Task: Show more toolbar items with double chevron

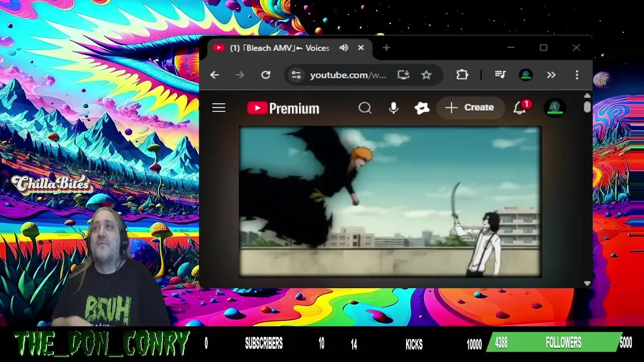Action: [551, 75]
